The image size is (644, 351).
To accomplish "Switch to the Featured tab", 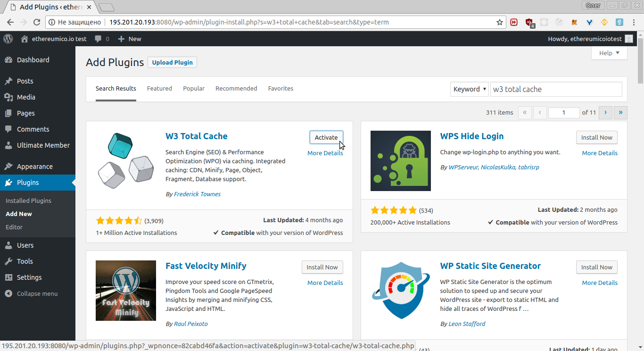I will pyautogui.click(x=159, y=88).
